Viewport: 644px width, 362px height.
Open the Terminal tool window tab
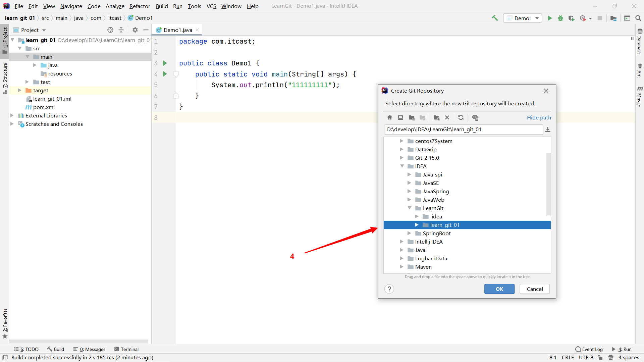tap(126, 349)
